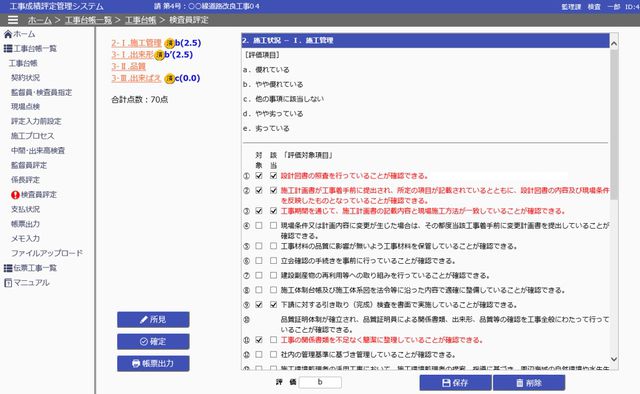
Task: Open the 2-Ⅰ.施工管理 link
Action: [x=137, y=43]
